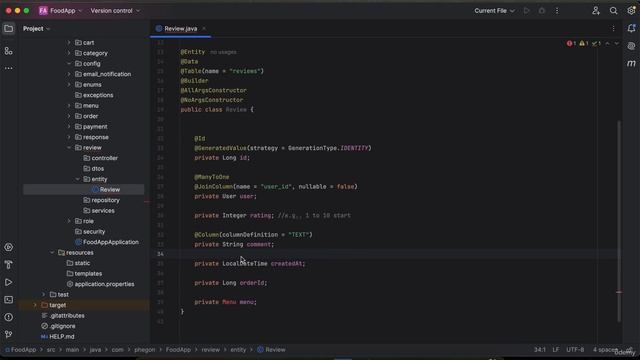Open the FoodApp project dropdown
This screenshot has height=360, width=640.
(x=66, y=11)
